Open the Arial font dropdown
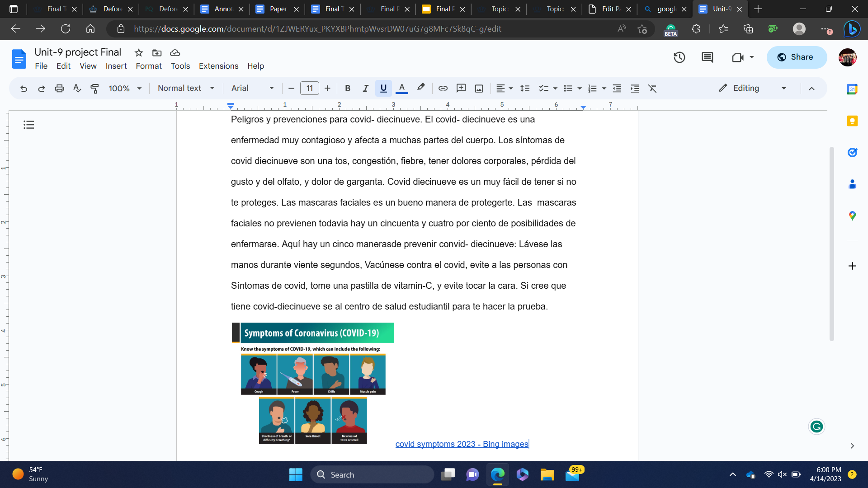This screenshot has width=868, height=488. click(x=252, y=88)
